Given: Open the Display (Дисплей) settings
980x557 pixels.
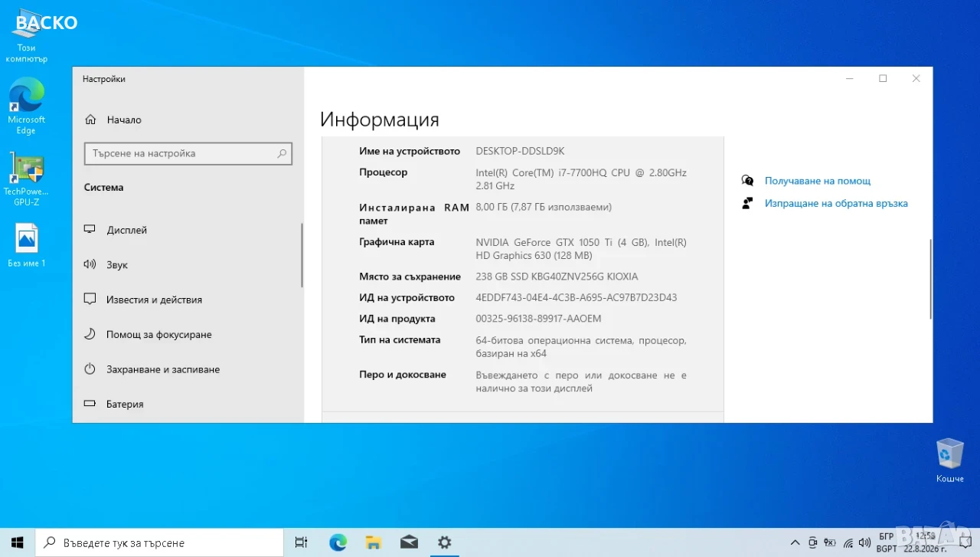Looking at the screenshot, I should (x=116, y=230).
